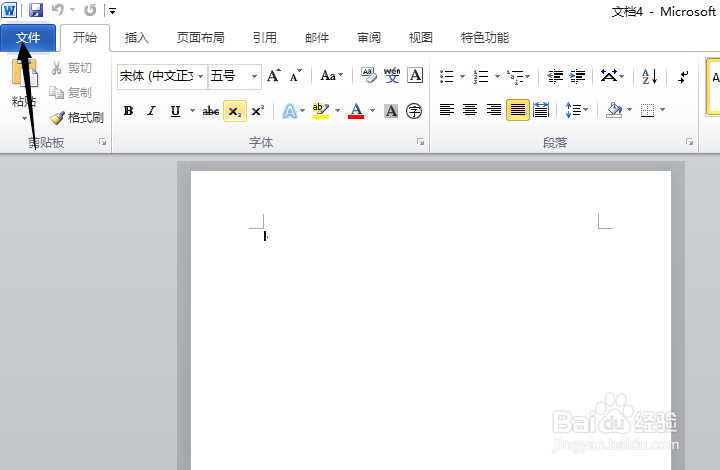This screenshot has height=470, width=720.
Task: Click the Shading paint bucket icon
Action: [x=614, y=110]
